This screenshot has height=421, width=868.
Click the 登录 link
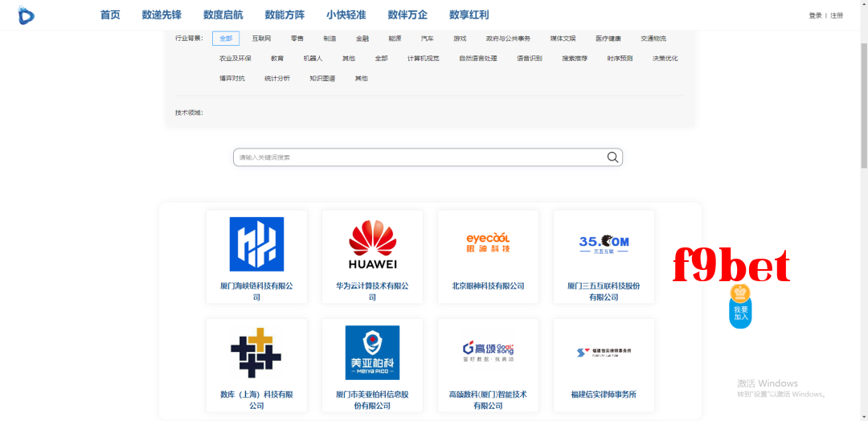click(815, 15)
